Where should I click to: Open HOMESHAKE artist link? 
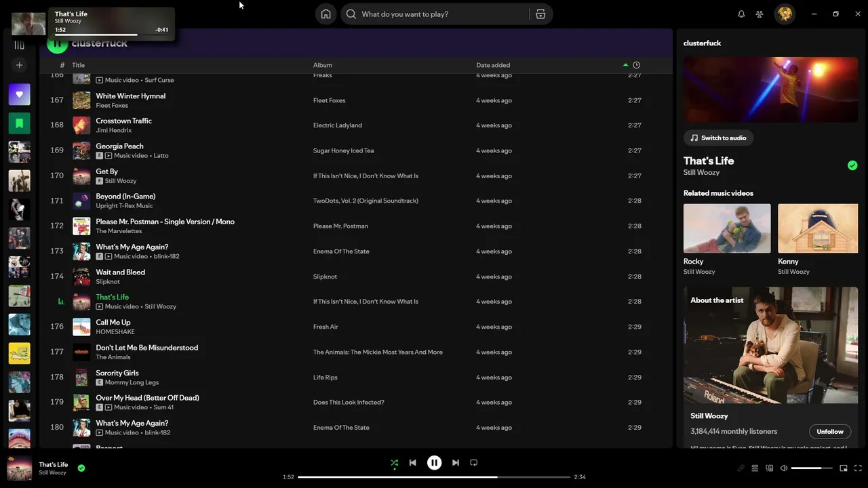click(115, 331)
